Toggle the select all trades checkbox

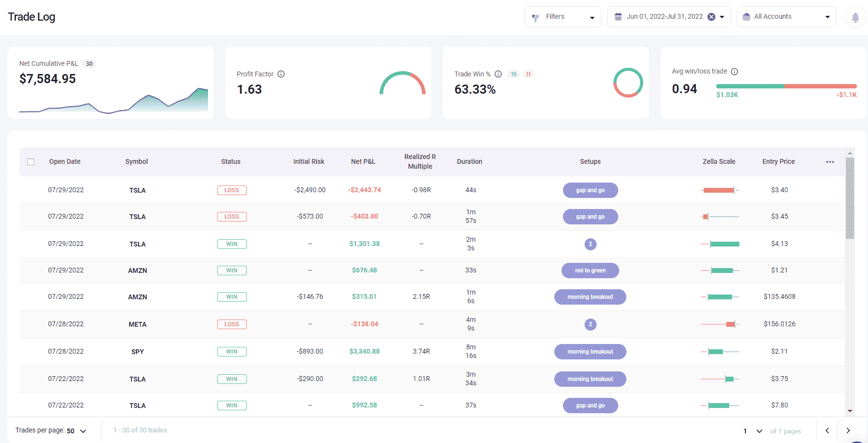pyautogui.click(x=31, y=162)
